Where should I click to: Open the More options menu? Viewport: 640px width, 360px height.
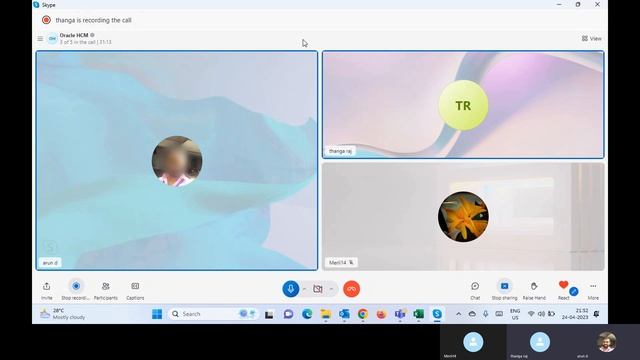pos(593,286)
